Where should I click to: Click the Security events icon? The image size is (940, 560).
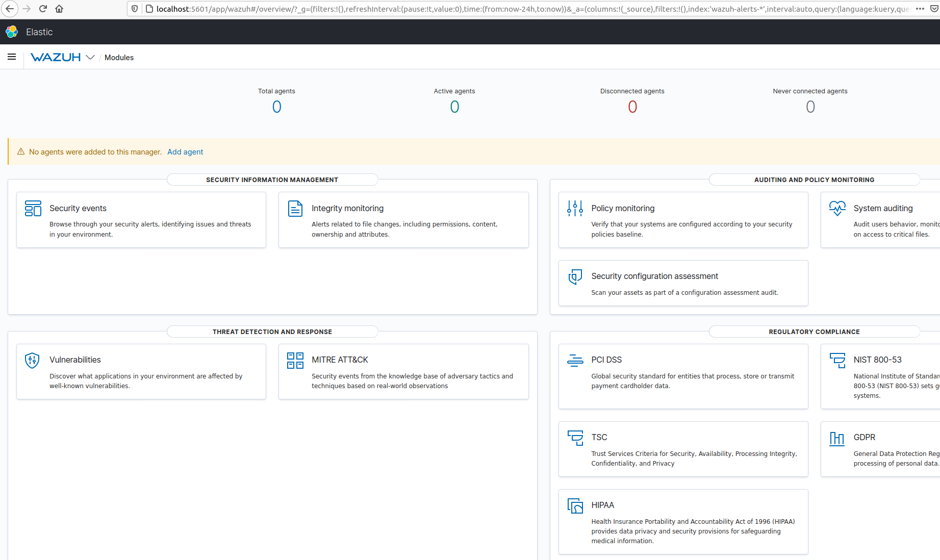pyautogui.click(x=33, y=208)
